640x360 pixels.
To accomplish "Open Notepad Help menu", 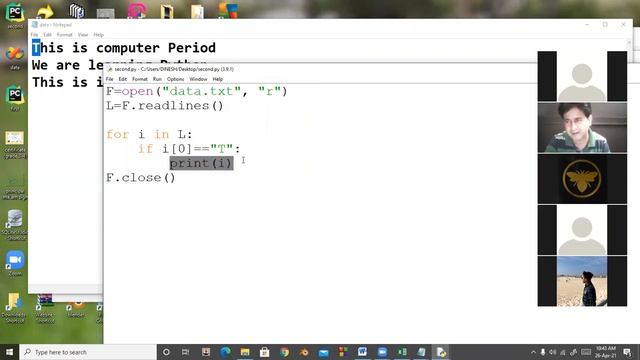I will pos(98,35).
